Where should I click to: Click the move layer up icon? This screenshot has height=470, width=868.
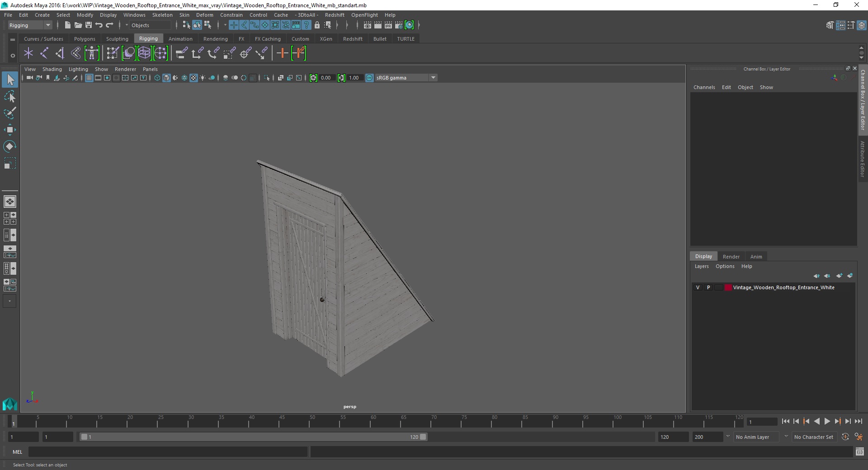click(816, 275)
